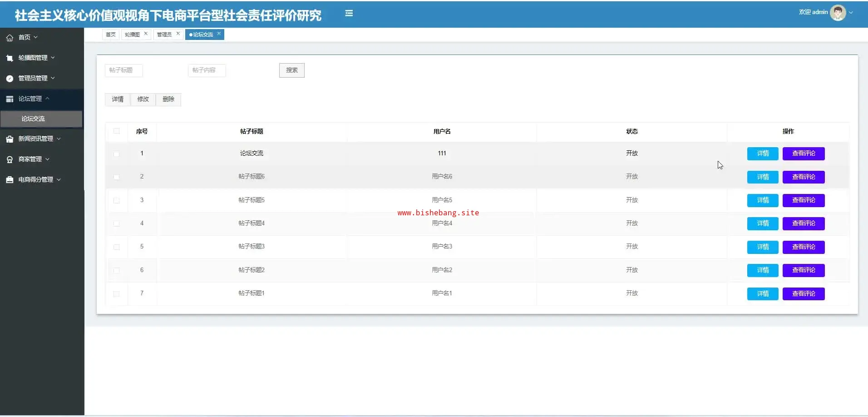Screen dimensions: 868x417
Task: Toggle the select-all checkbox in table header
Action: pos(117,131)
